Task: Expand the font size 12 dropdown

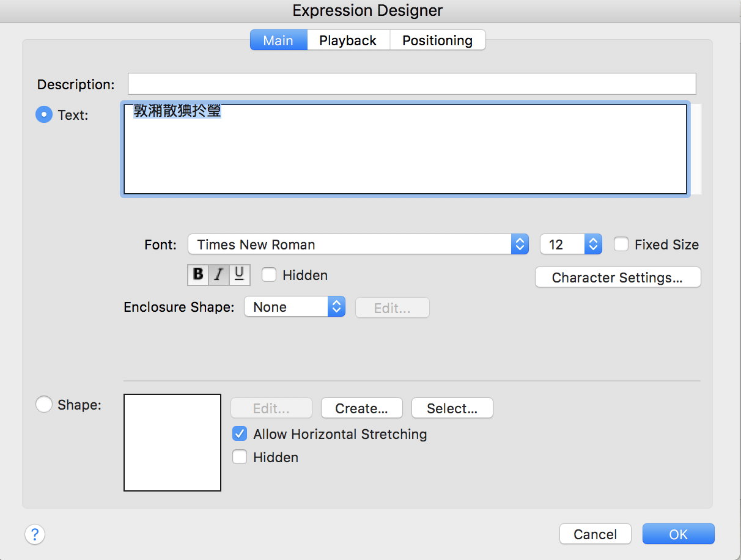Action: (x=571, y=245)
